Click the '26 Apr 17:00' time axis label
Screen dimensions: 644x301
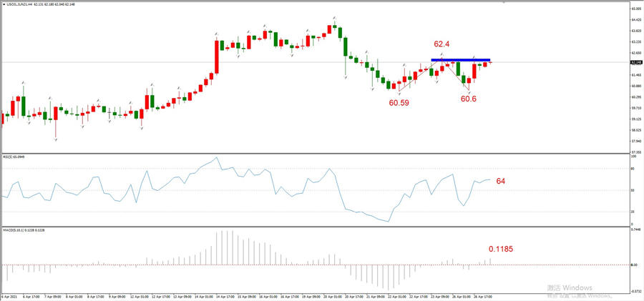[x=482, y=296]
